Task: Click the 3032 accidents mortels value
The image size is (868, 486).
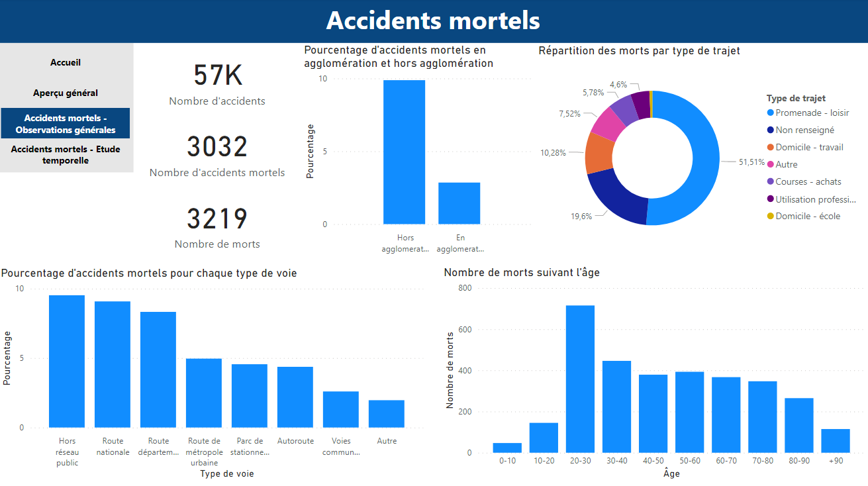Action: (x=217, y=147)
